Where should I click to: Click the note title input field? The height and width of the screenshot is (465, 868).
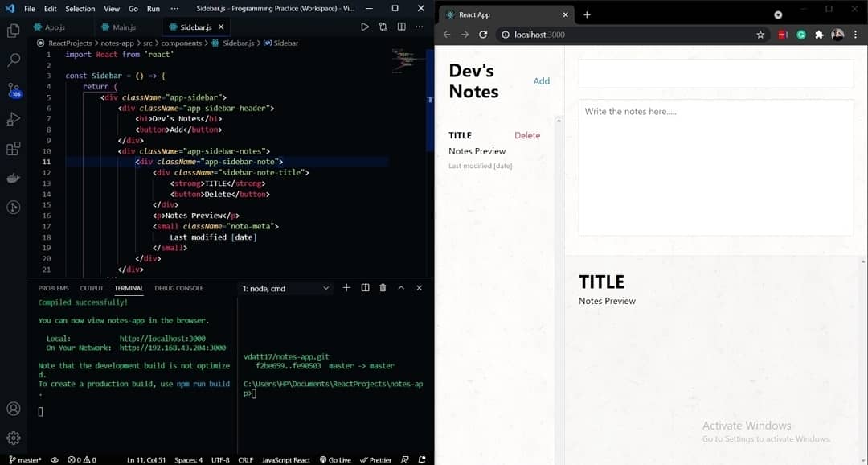[716, 73]
